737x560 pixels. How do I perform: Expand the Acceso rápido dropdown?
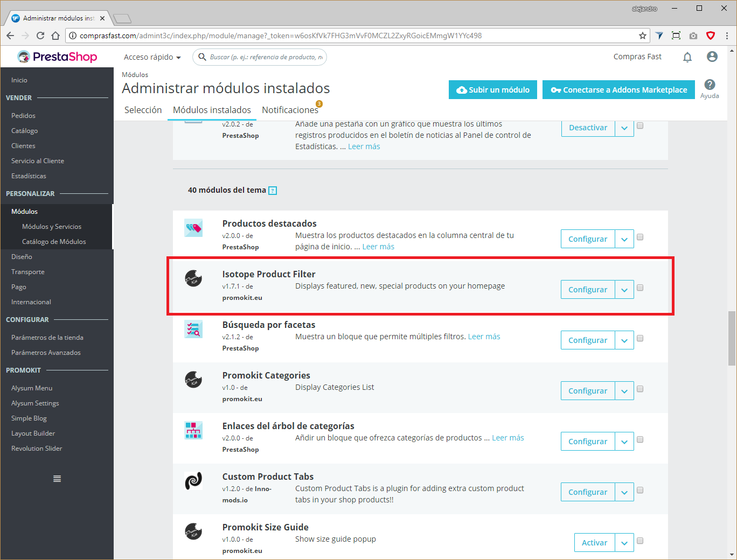(152, 57)
